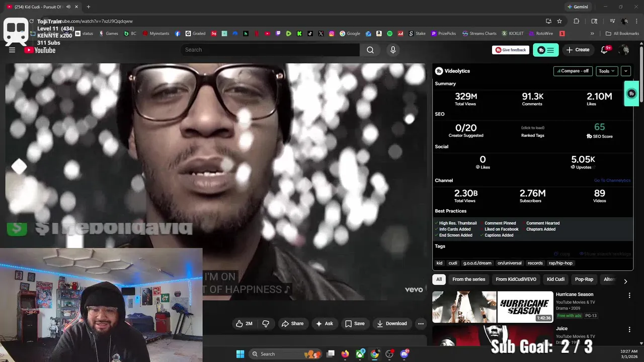Open the Games bookmark
Viewport: 644px width, 362px height.
[x=109, y=34]
